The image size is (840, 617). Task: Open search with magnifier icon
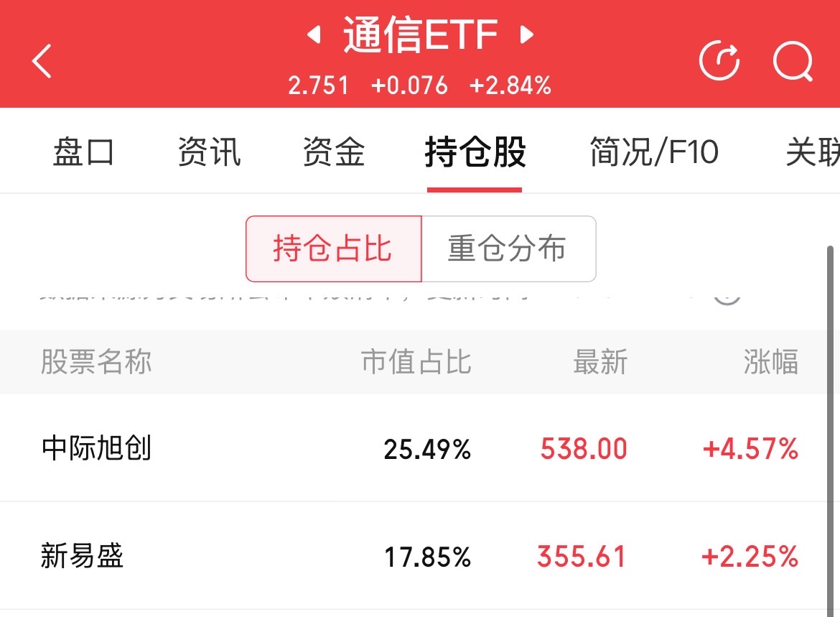point(793,61)
